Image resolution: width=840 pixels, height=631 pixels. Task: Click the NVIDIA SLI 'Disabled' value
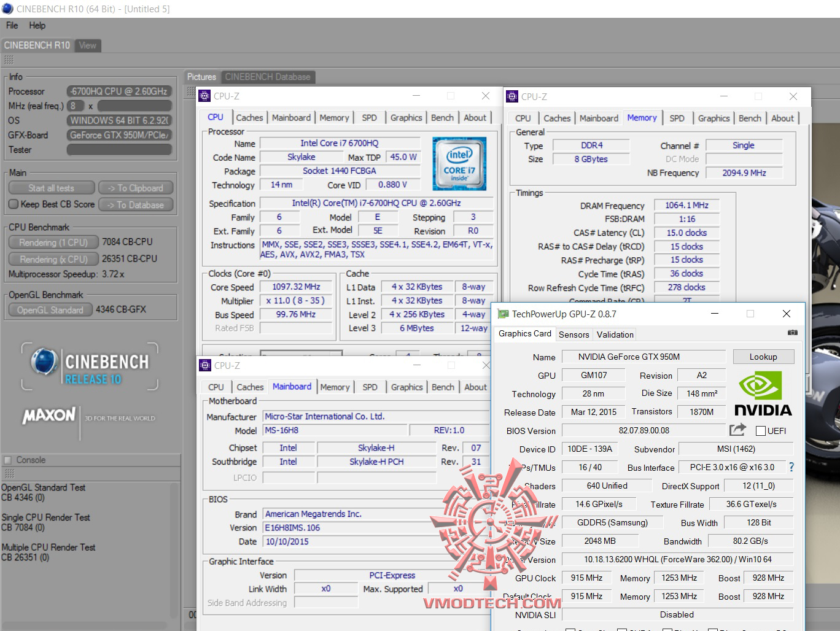click(x=677, y=614)
